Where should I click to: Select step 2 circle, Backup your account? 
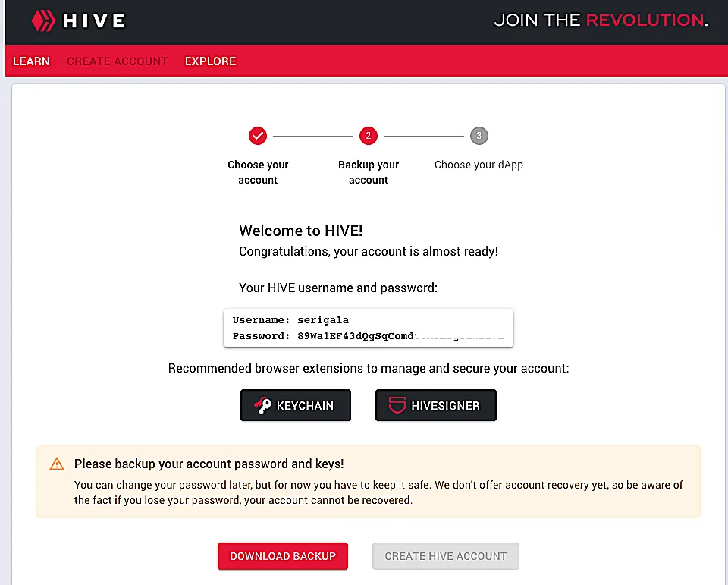(x=369, y=136)
